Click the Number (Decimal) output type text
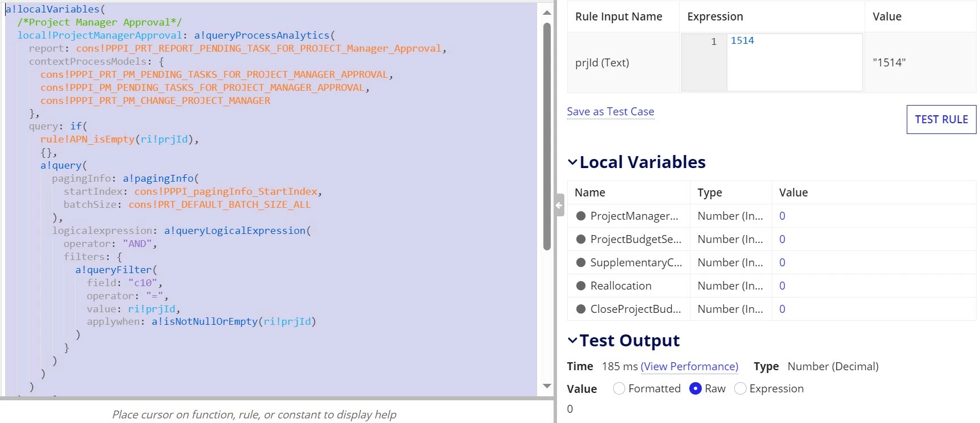The width and height of the screenshot is (980, 423). [833, 366]
